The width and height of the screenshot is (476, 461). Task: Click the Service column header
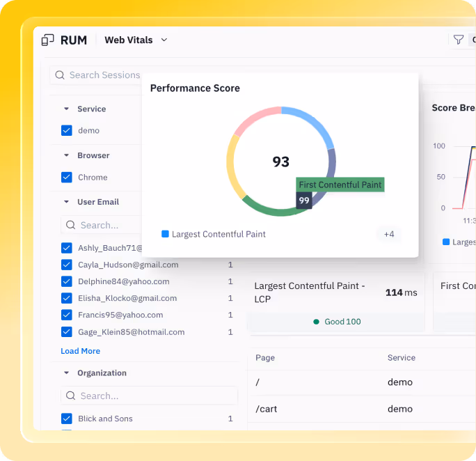point(402,357)
